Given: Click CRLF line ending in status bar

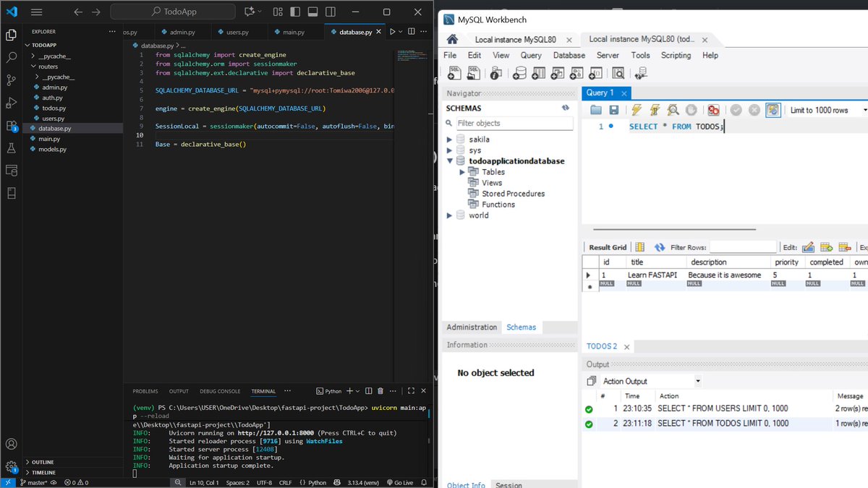Looking at the screenshot, I should coord(286,482).
